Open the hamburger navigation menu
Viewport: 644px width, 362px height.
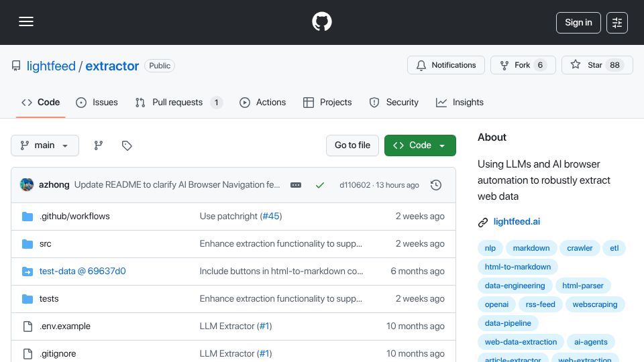click(x=26, y=21)
